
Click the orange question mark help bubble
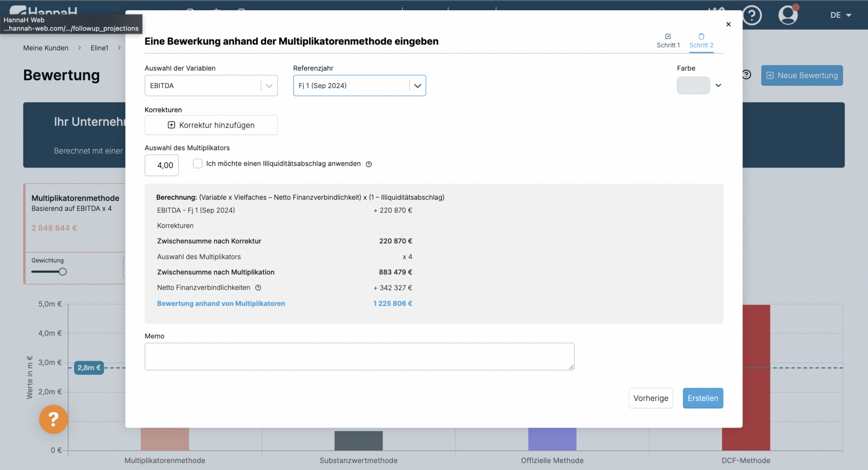(53, 419)
